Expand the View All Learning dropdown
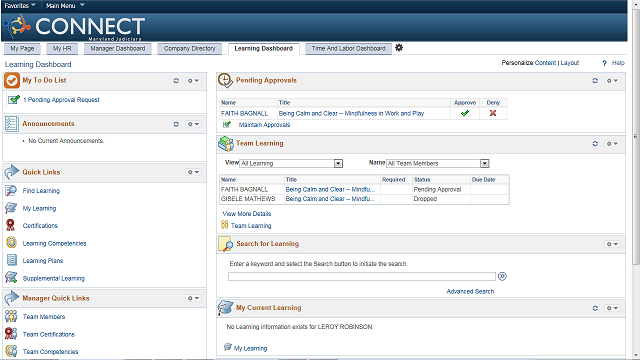 click(338, 163)
